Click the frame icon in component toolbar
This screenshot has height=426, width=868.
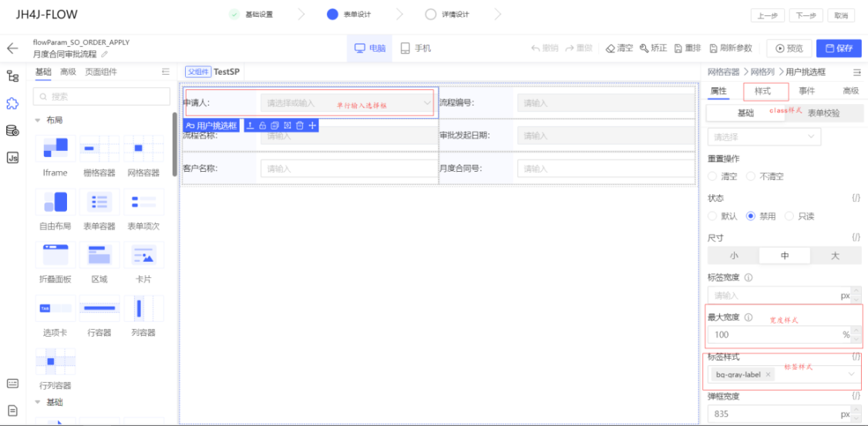point(288,126)
